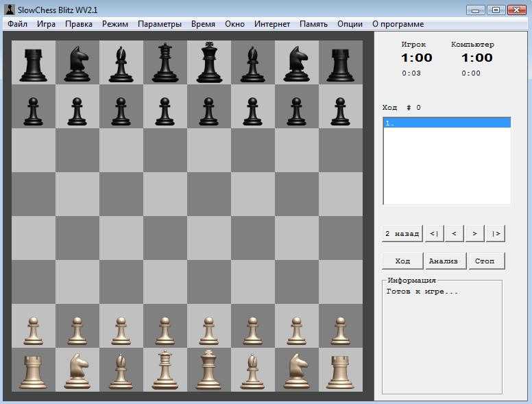This screenshot has height=404, width=532.
Task: Open the Окно menu
Action: click(x=234, y=24)
